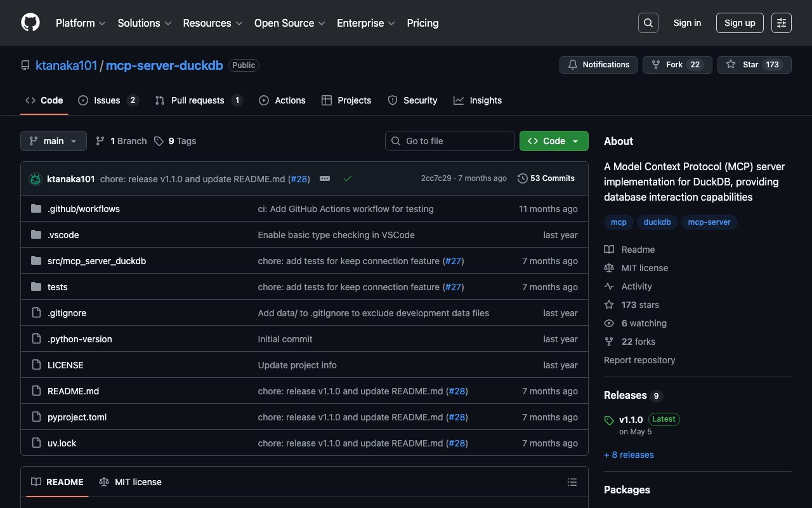
Task: Click the green commit status checkmark
Action: point(348,179)
